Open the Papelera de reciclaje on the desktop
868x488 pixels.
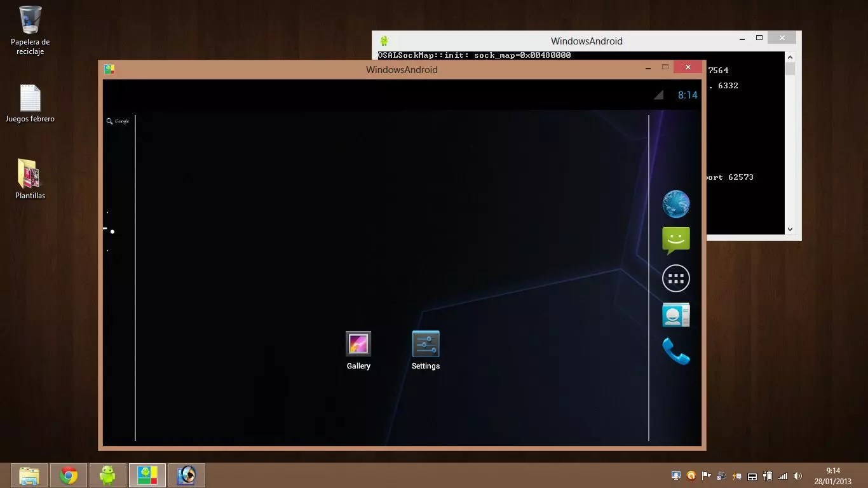(x=29, y=19)
